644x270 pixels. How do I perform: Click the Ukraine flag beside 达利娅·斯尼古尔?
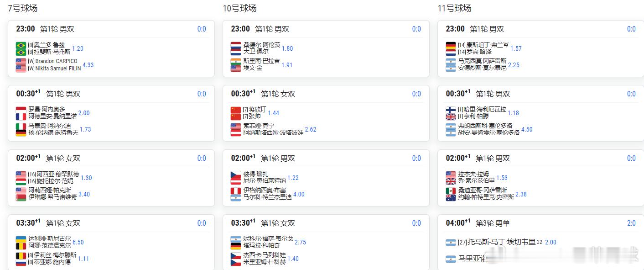(x=21, y=239)
